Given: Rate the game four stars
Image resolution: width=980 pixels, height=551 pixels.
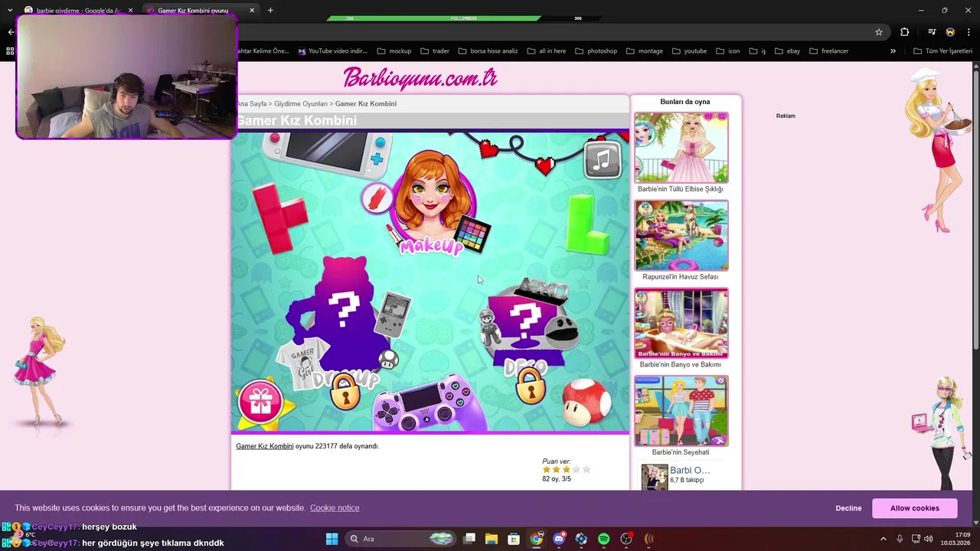Looking at the screenshot, I should [576, 469].
